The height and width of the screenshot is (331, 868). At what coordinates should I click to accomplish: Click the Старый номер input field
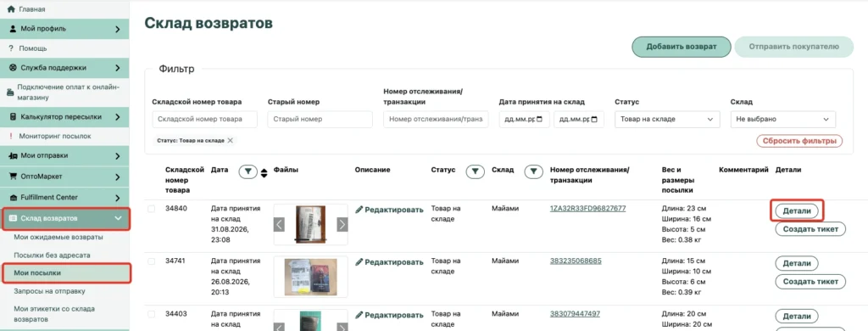point(320,119)
